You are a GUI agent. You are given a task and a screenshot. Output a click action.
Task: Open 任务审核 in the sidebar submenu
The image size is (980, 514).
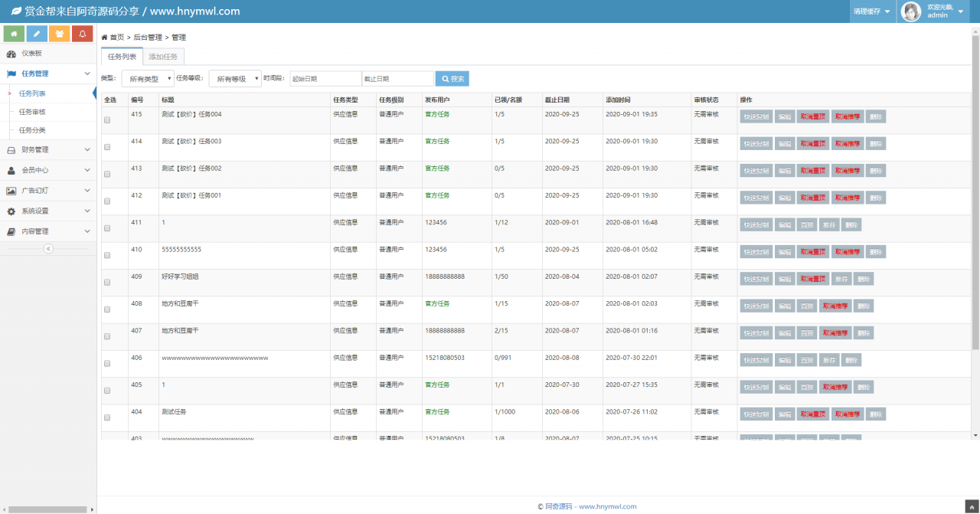(32, 112)
